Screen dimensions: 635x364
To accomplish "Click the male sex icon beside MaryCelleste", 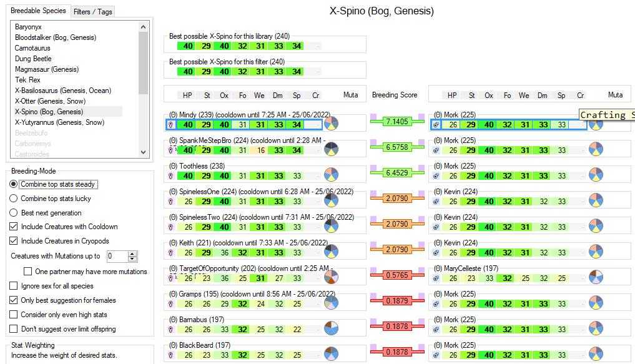I will (x=436, y=278).
